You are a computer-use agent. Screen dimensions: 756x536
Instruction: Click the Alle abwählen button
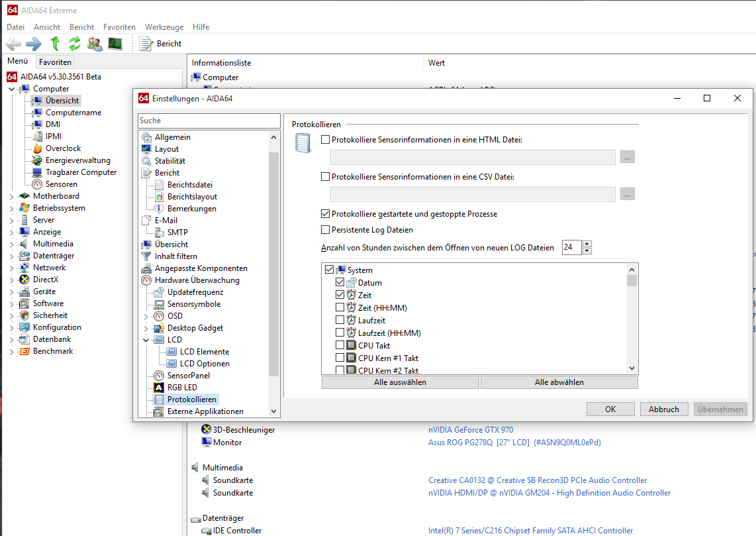pyautogui.click(x=559, y=382)
